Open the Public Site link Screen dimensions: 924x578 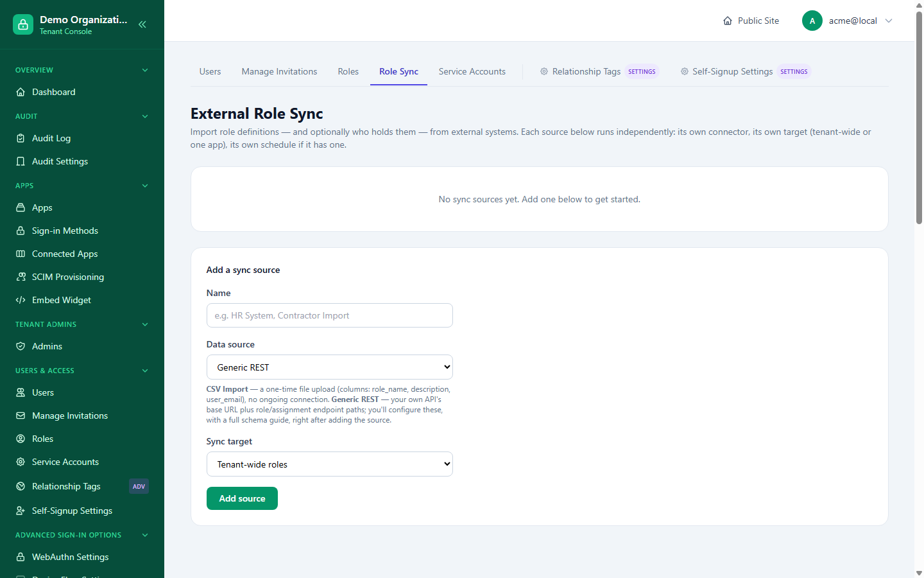pos(751,21)
